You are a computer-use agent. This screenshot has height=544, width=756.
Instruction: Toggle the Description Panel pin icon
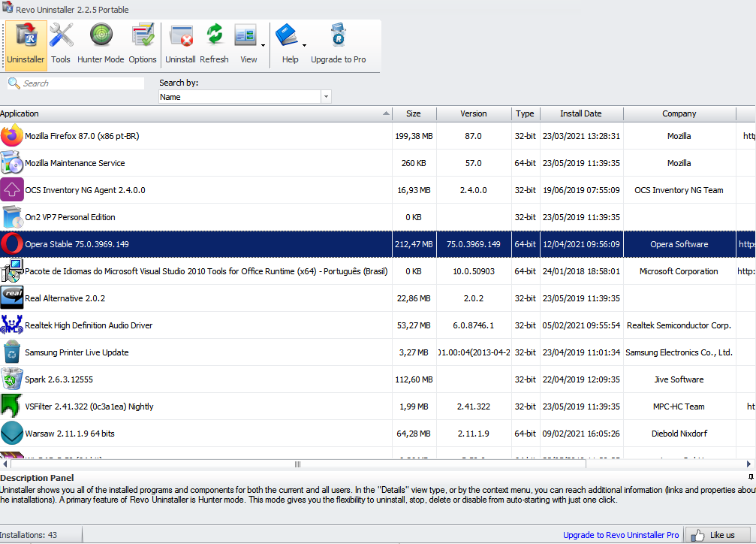click(x=751, y=477)
